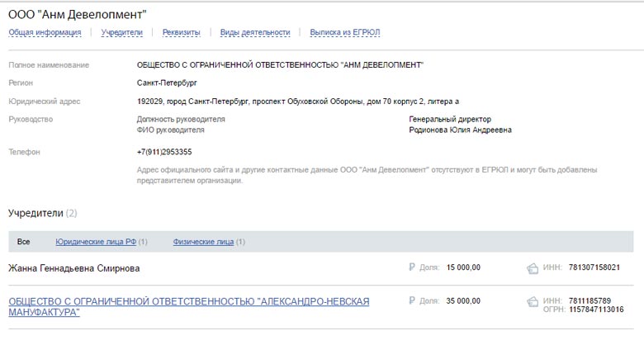Open the Общая информация tab
The image size is (644, 345).
(x=45, y=32)
